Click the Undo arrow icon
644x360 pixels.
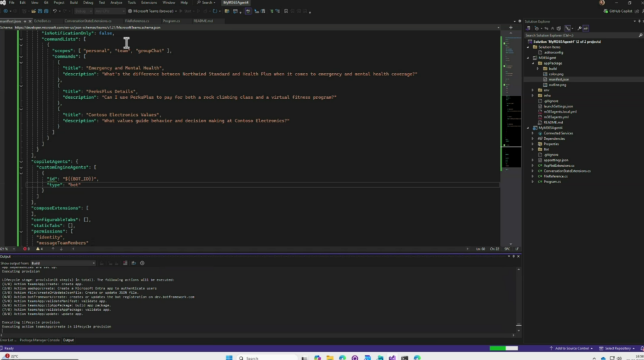tap(54, 11)
